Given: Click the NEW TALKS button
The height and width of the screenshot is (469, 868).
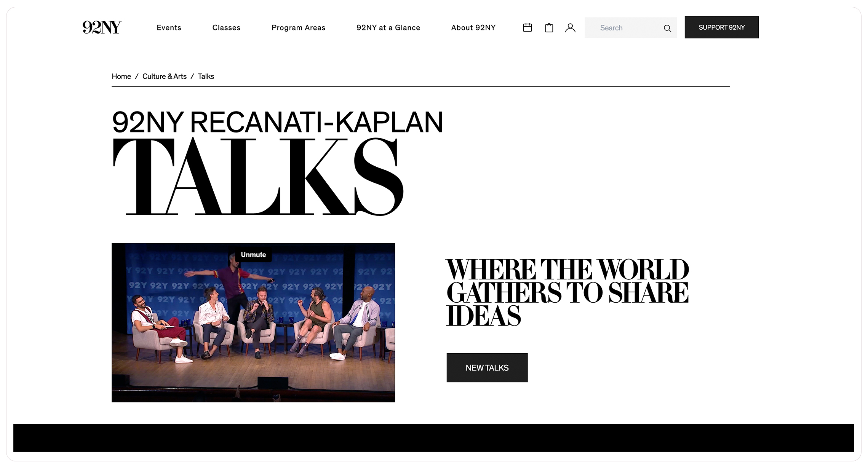Looking at the screenshot, I should (487, 367).
